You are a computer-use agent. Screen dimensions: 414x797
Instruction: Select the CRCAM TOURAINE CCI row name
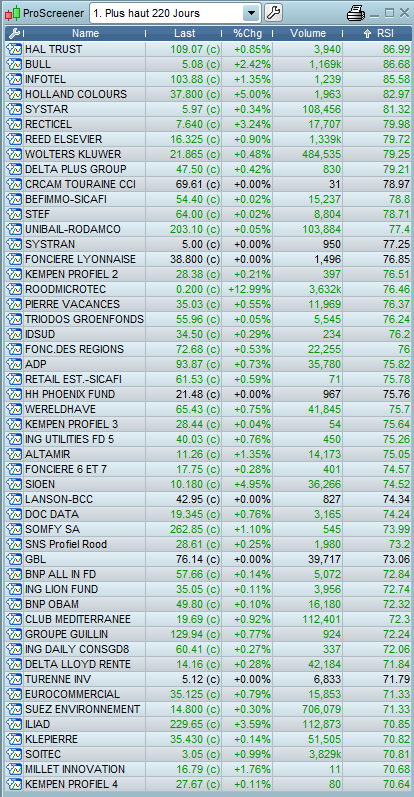tap(80, 184)
